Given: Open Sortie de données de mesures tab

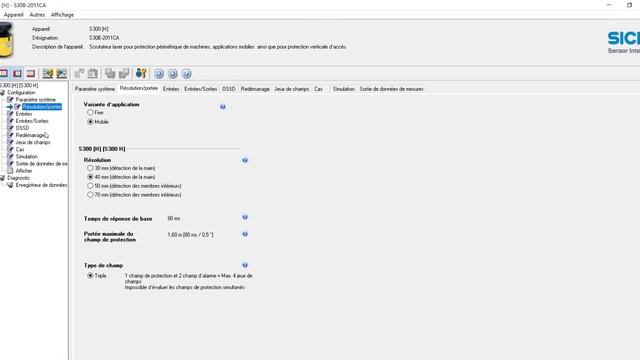Looking at the screenshot, I should (391, 89).
